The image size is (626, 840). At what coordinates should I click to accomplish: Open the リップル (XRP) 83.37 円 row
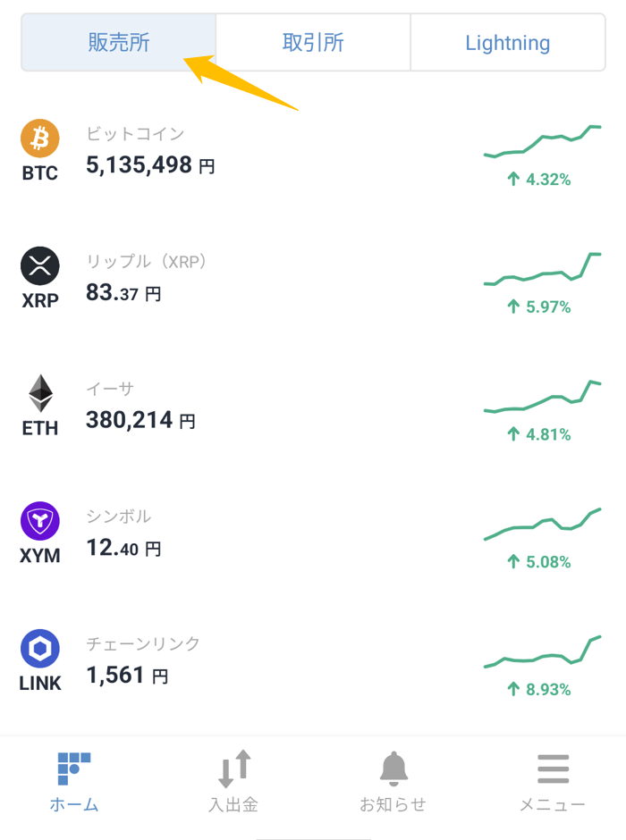pyautogui.click(x=313, y=279)
